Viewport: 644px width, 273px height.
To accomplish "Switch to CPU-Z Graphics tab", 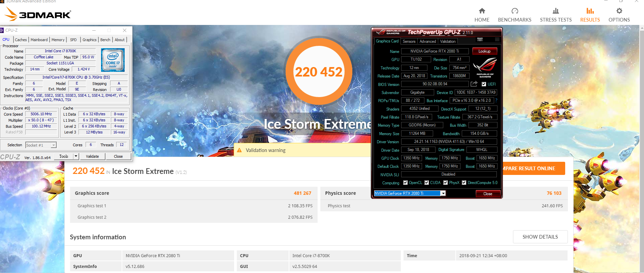I will [90, 40].
